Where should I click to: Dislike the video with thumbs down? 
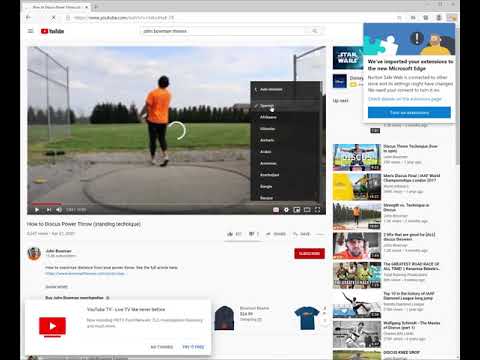253,234
